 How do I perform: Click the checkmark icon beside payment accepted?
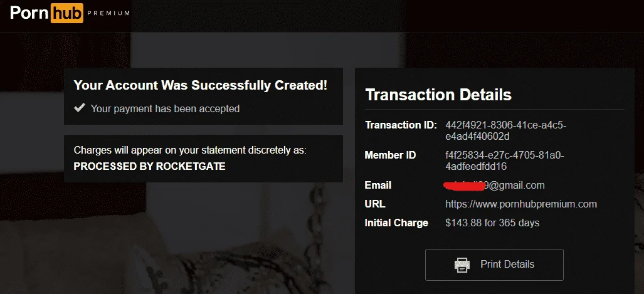(x=79, y=108)
